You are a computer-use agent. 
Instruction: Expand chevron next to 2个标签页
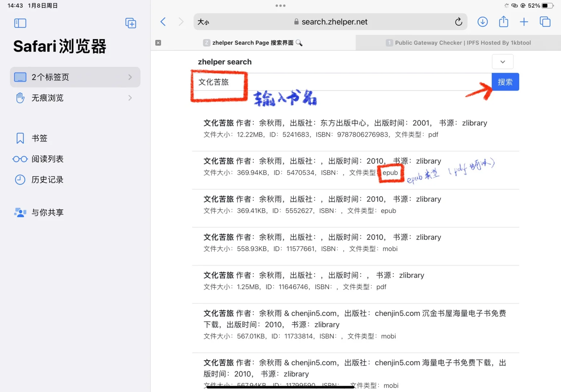coord(130,77)
